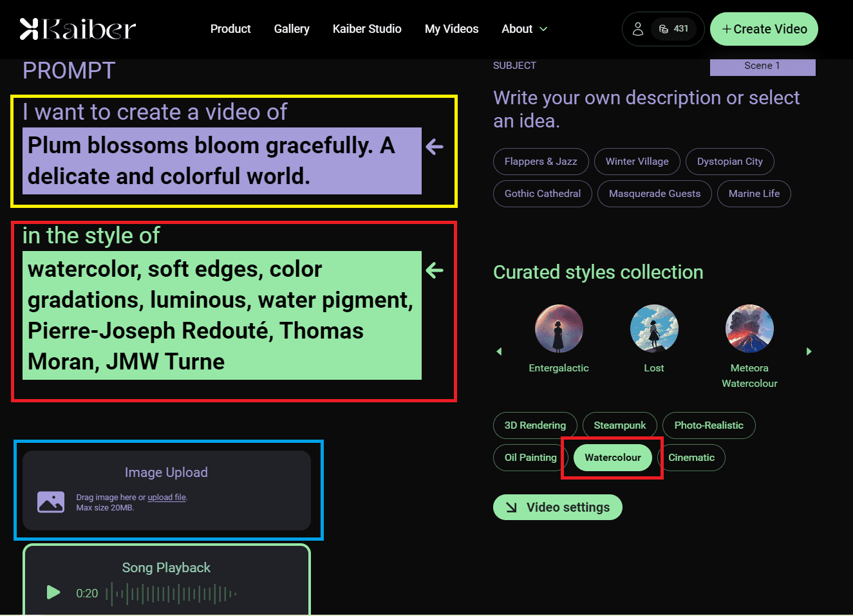This screenshot has height=616, width=853.
Task: Play the song with the play button
Action: pos(53,592)
